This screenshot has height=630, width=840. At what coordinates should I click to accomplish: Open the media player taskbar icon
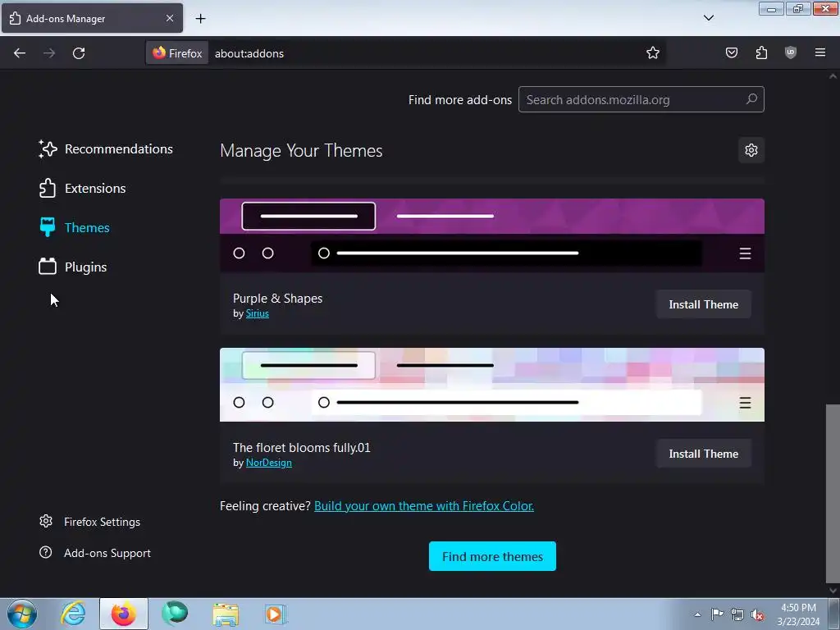[x=276, y=614]
